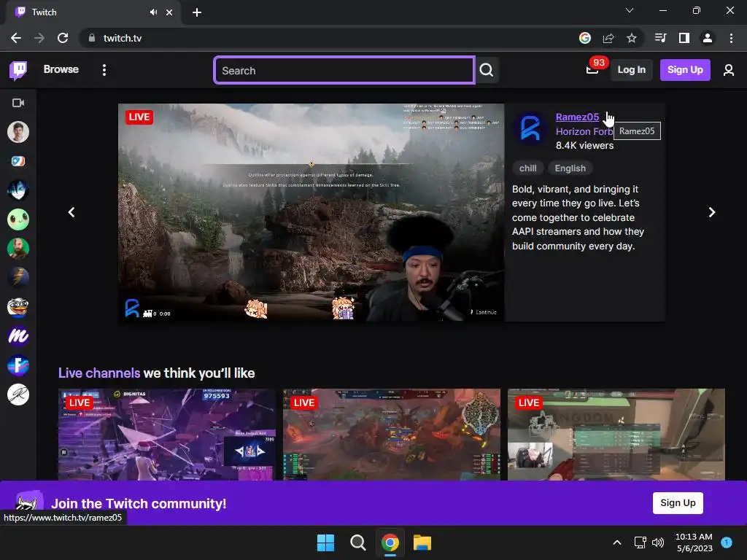Open the sidebar channel with white R signature avatar
This screenshot has height=560, width=747.
click(18, 394)
